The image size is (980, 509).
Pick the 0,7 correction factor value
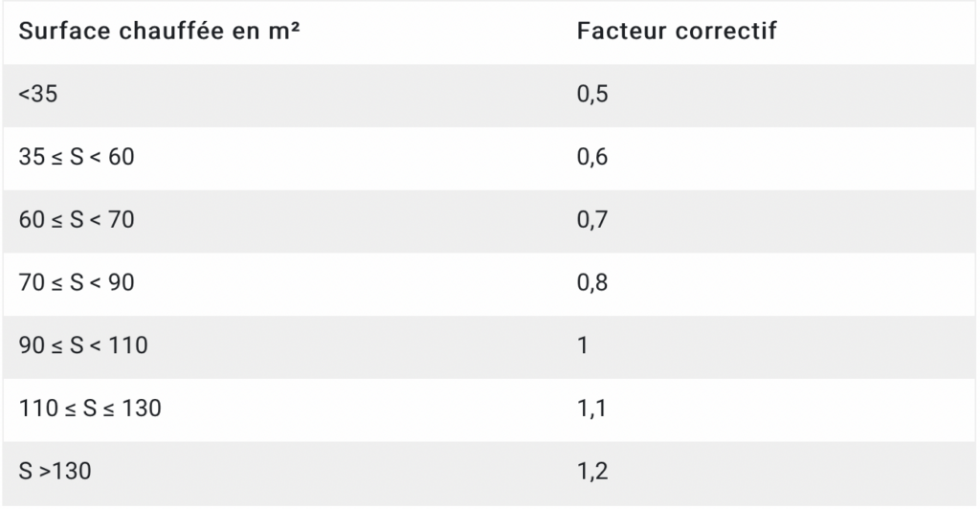tap(593, 220)
